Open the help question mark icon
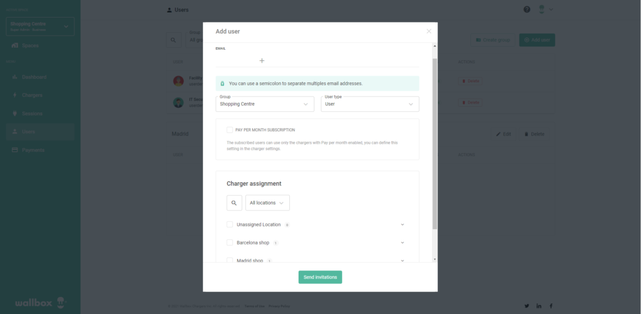The height and width of the screenshot is (314, 644). click(x=527, y=9)
